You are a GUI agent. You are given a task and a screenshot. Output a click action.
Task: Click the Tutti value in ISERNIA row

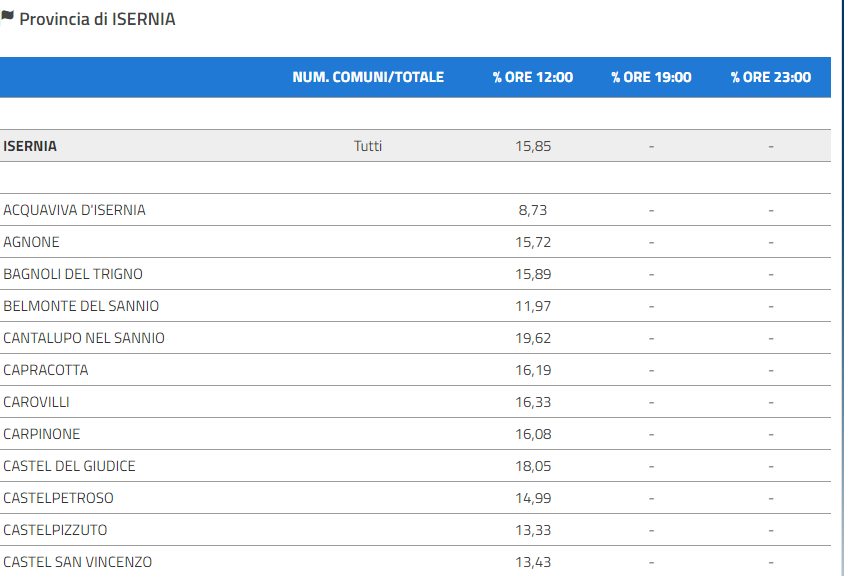pos(368,146)
